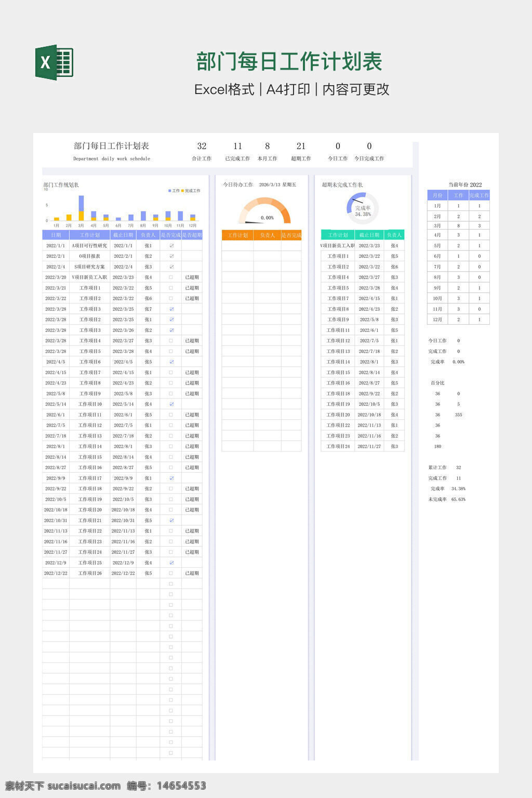The height and width of the screenshot is (798, 532).
Task: Click the 2022/12/22 date cell in the 日期 column
Action: pos(56,573)
